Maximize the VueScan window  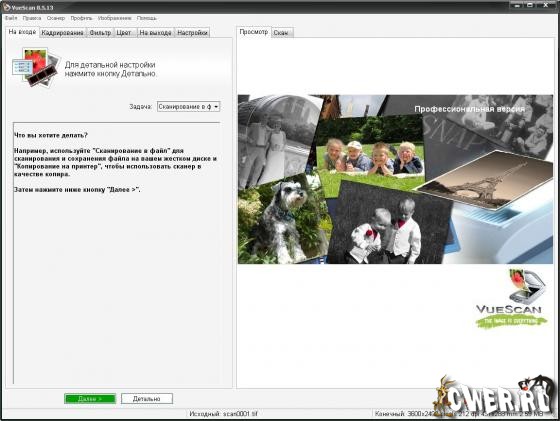[x=530, y=5]
